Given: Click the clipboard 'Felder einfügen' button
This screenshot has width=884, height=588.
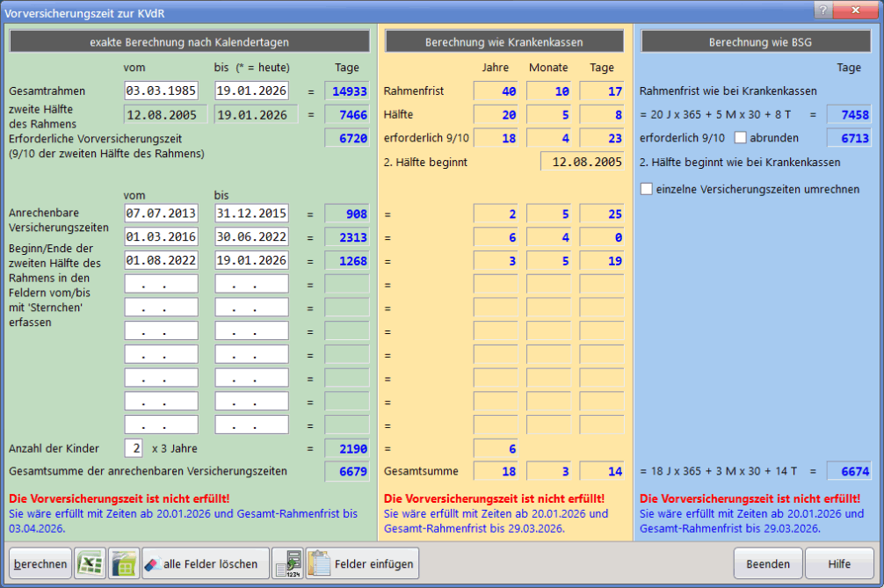Looking at the screenshot, I should pos(361,563).
